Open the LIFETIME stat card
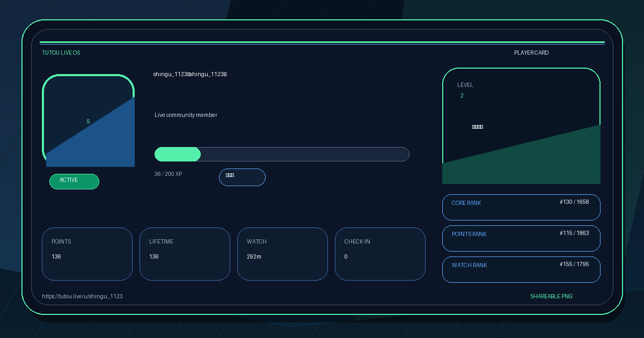The image size is (644, 338). coord(185,254)
